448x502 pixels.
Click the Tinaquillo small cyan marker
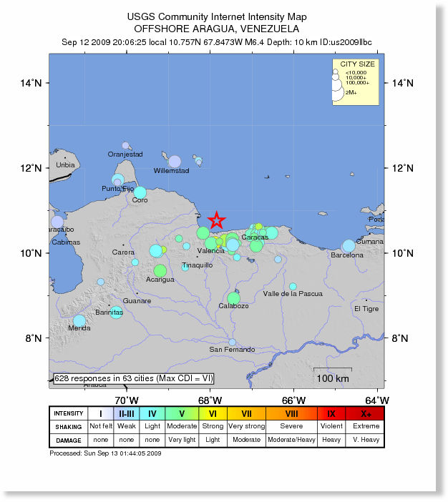(185, 267)
